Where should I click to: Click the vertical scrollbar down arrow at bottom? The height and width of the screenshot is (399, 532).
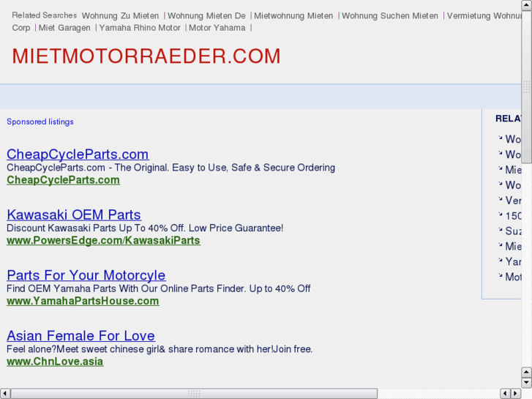pyautogui.click(x=526, y=382)
